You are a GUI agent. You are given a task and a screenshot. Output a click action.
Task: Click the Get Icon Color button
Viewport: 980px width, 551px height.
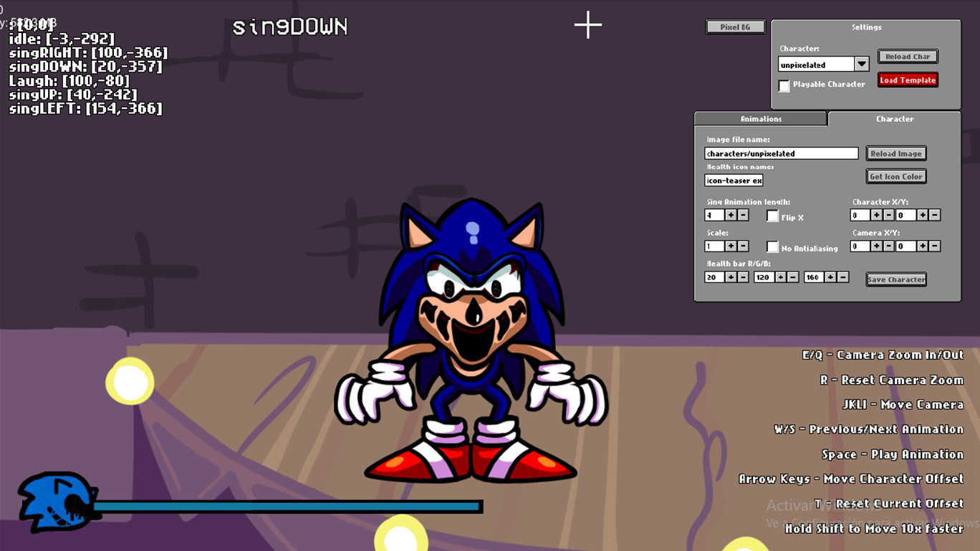(x=896, y=176)
